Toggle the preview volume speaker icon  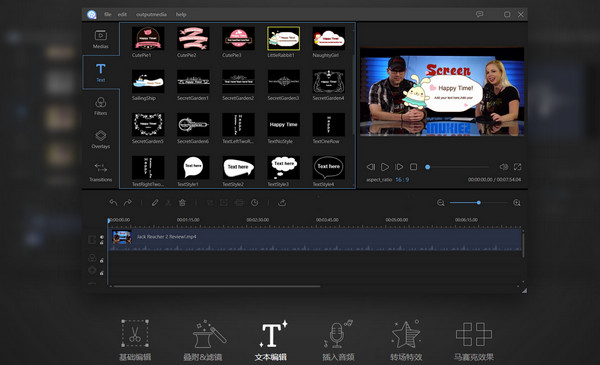504,167
